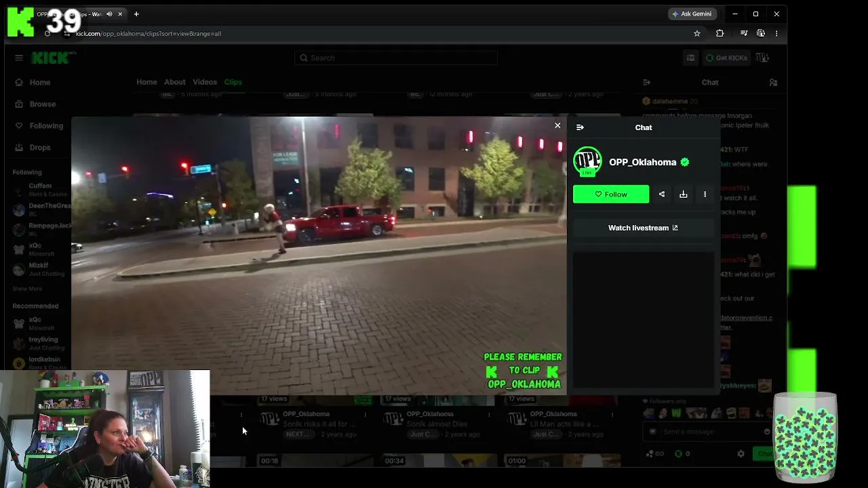Open the OPP_Oklahoma avatar in the popup
Viewport: 868px width, 488px height.
[x=587, y=161]
